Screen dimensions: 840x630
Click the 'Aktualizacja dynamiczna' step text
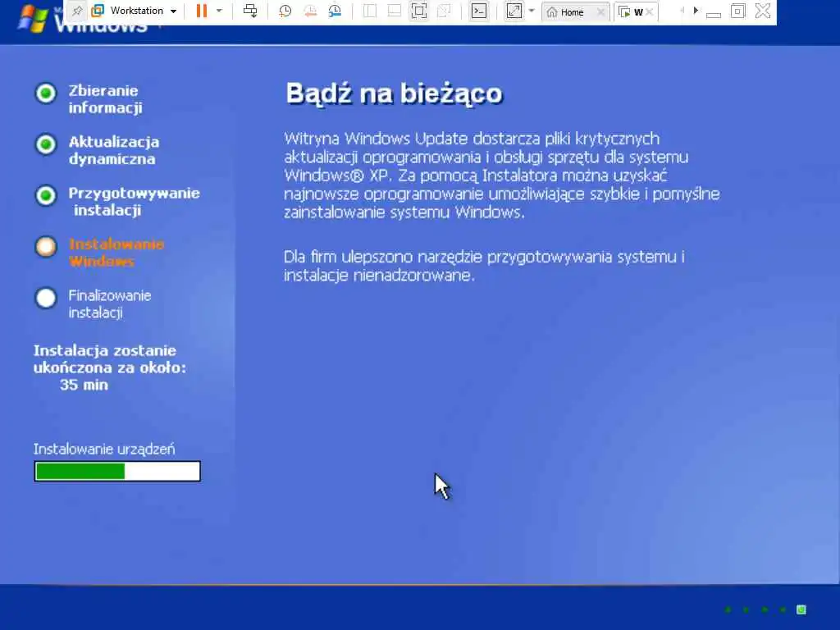coord(113,151)
